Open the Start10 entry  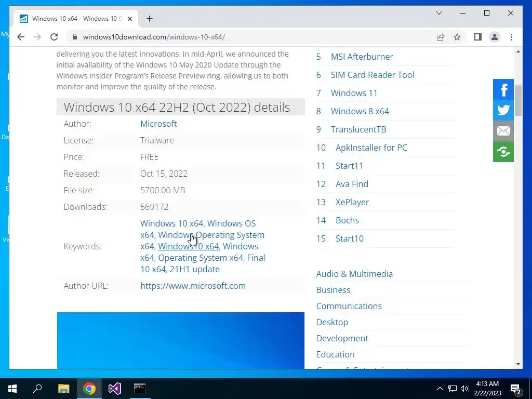(x=350, y=238)
